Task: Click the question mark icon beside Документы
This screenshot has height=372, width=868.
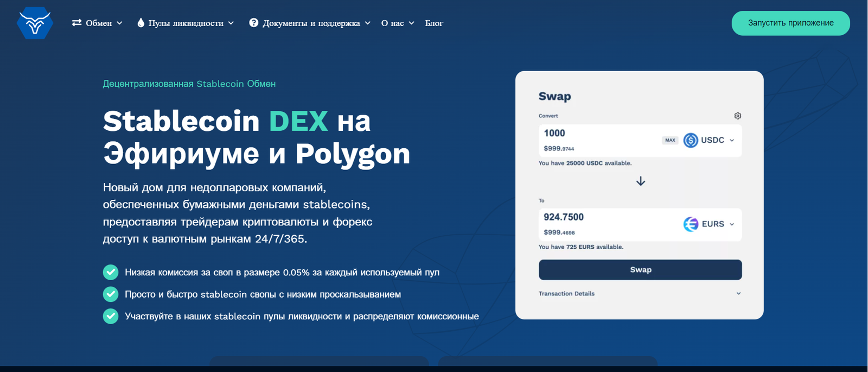Action: click(253, 23)
